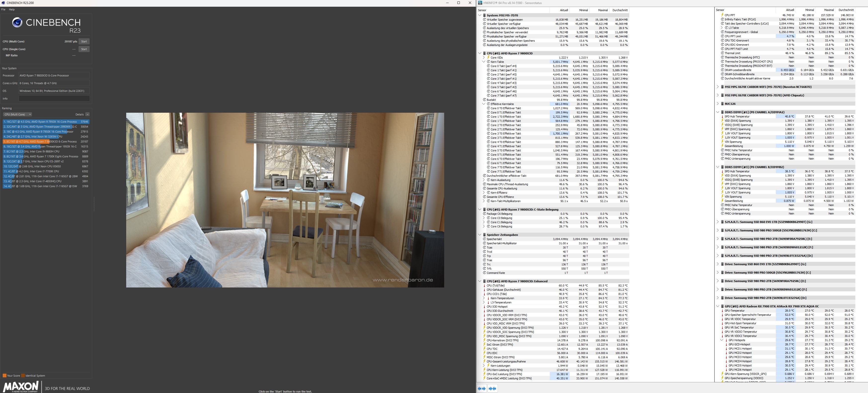Click chip icon beside C-State Belegung header

pyautogui.click(x=484, y=210)
